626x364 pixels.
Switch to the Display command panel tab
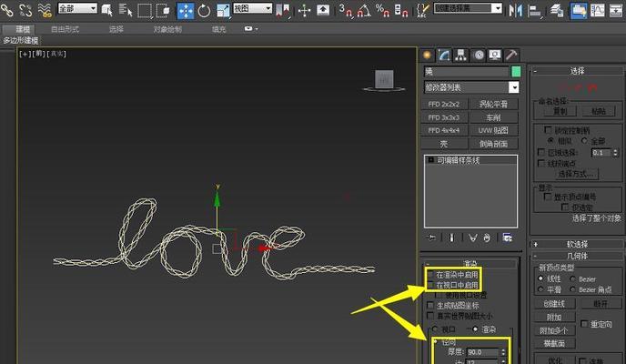pyautogui.click(x=495, y=56)
